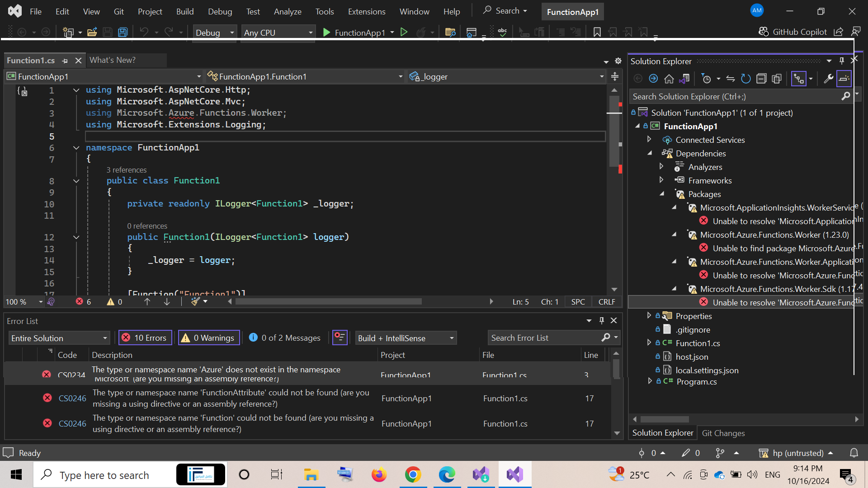Click Start Without Debugging outline play icon

pyautogui.click(x=404, y=32)
